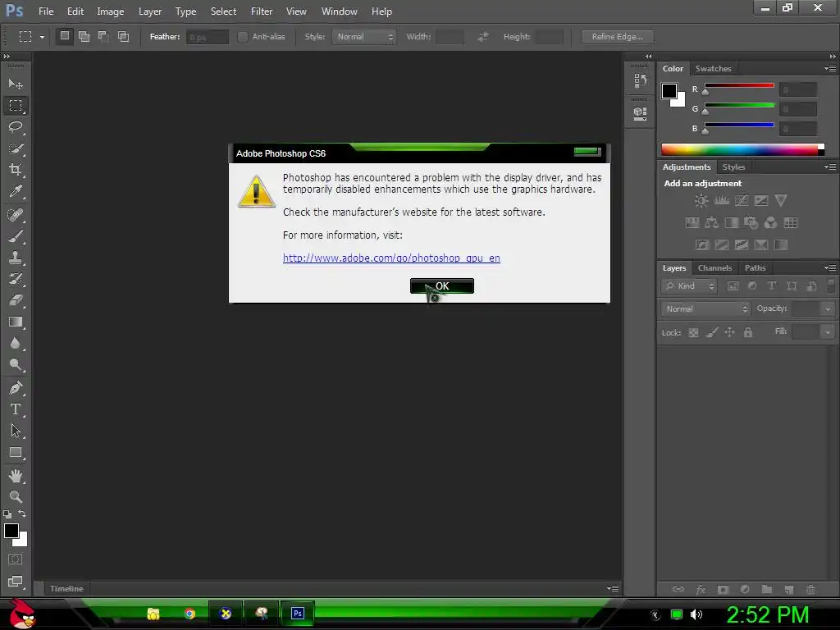
Task: Change screen mode icon in toolbar
Action: pyautogui.click(x=15, y=582)
